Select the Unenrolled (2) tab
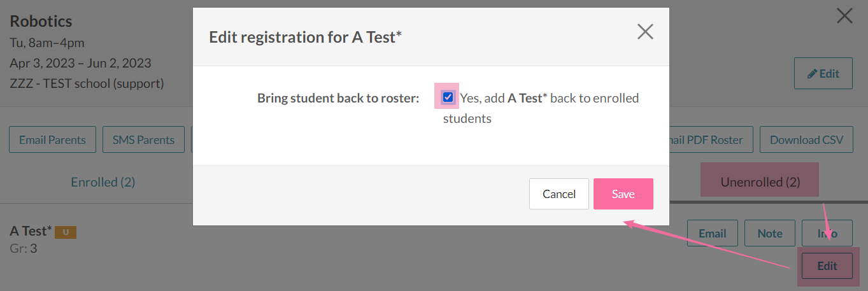The image size is (868, 291). 760,182
